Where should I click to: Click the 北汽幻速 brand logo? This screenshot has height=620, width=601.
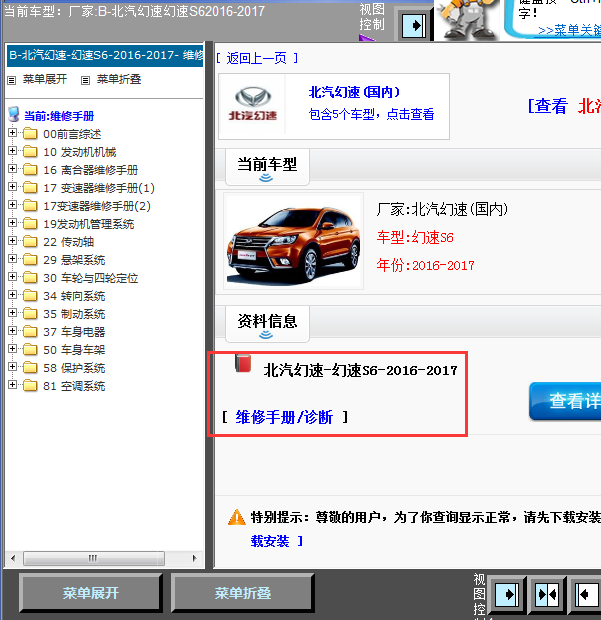coord(253,104)
